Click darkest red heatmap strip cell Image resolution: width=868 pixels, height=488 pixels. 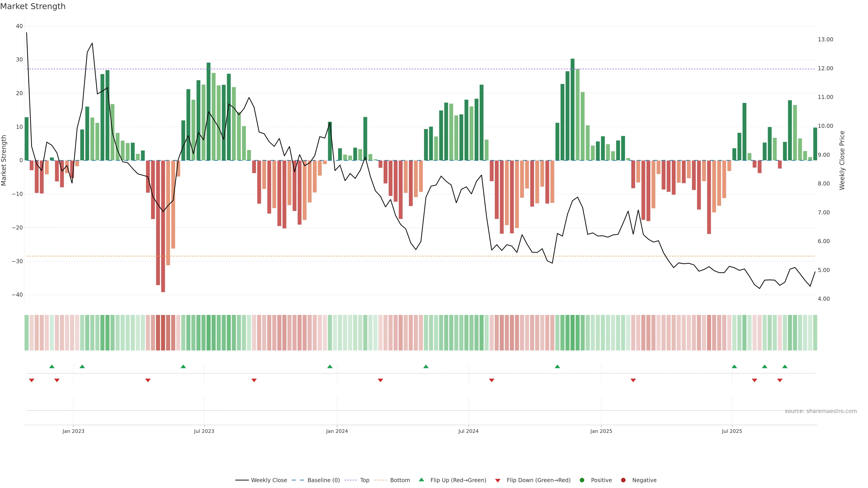coord(163,333)
